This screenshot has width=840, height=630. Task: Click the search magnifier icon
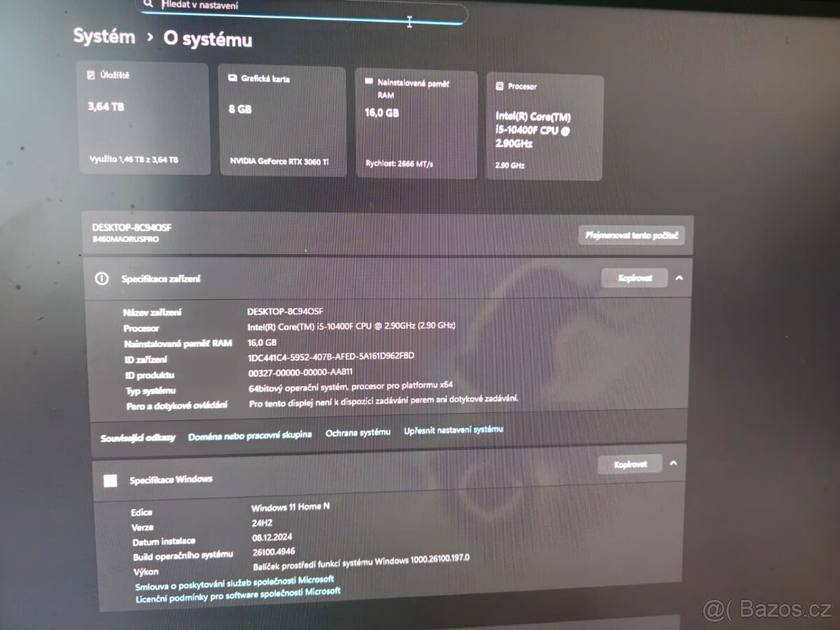[148, 5]
